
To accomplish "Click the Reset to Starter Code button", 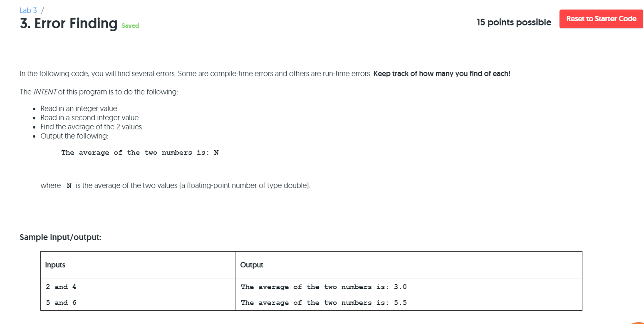I will pos(601,19).
